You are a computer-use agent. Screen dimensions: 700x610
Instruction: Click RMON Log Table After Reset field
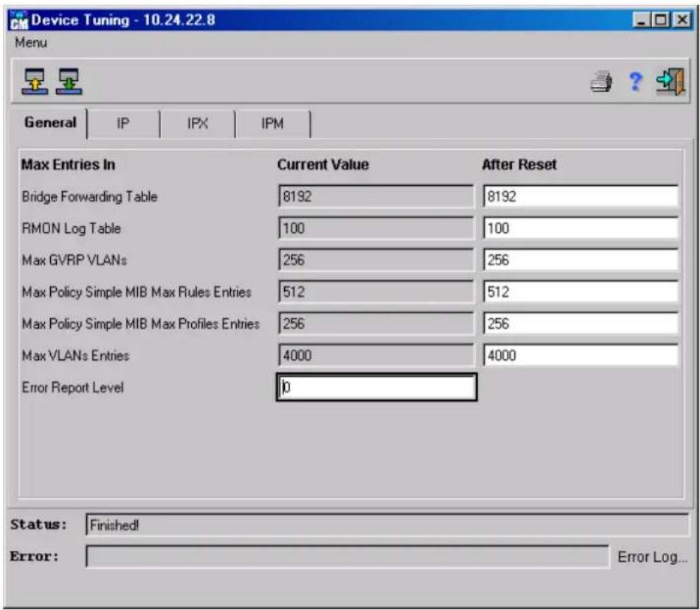580,228
